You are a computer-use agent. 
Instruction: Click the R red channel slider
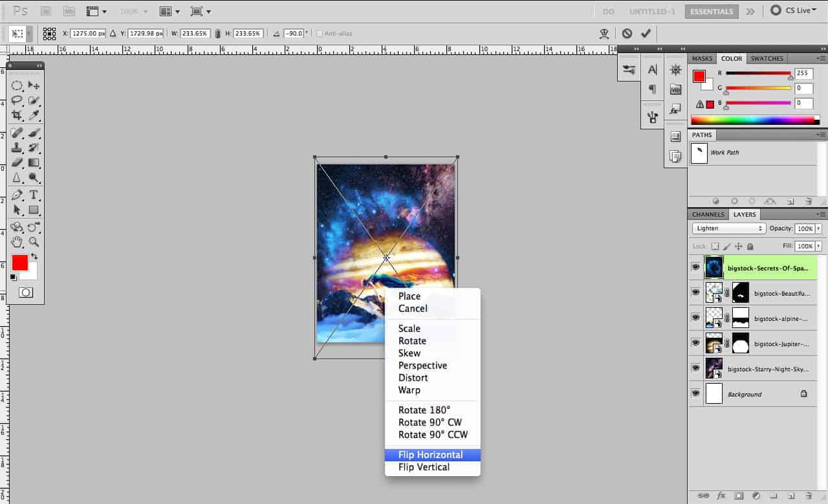pos(758,74)
